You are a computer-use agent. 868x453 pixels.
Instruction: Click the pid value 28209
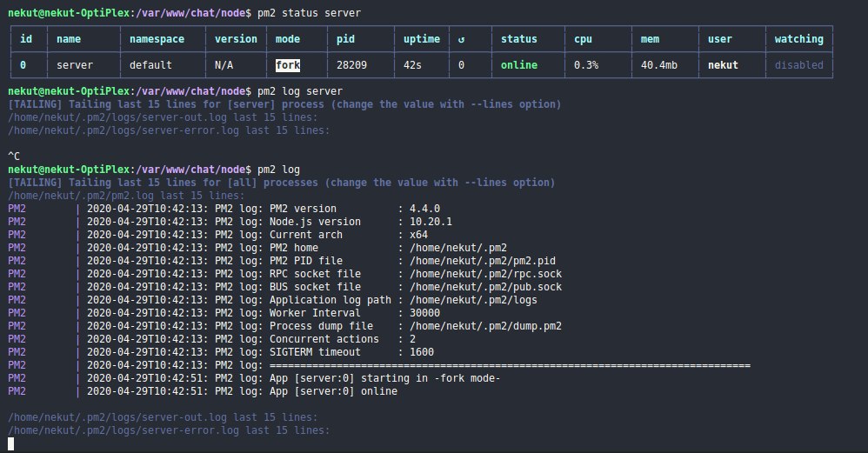pos(351,65)
